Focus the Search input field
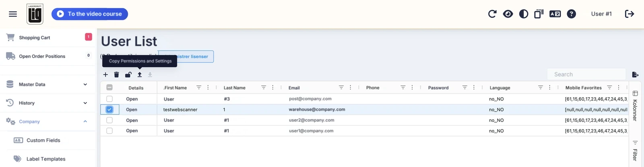 tap(586, 74)
